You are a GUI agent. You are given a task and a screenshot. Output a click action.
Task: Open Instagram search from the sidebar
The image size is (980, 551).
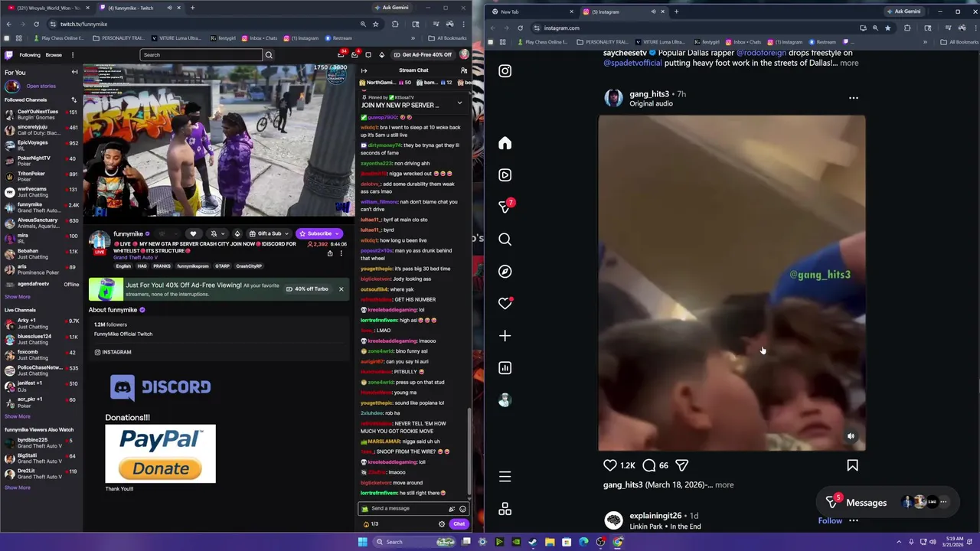click(505, 240)
